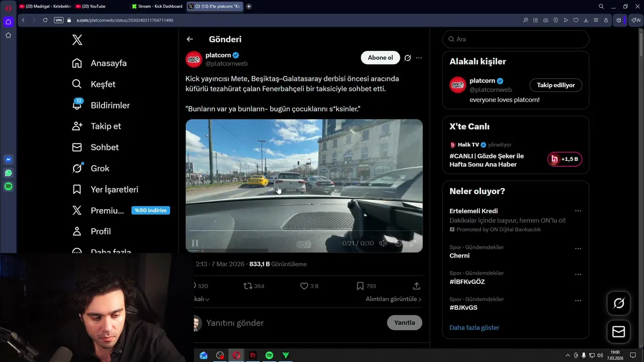Open downloads in Opera toolbar
The height and width of the screenshot is (362, 644).
pyautogui.click(x=586, y=20)
